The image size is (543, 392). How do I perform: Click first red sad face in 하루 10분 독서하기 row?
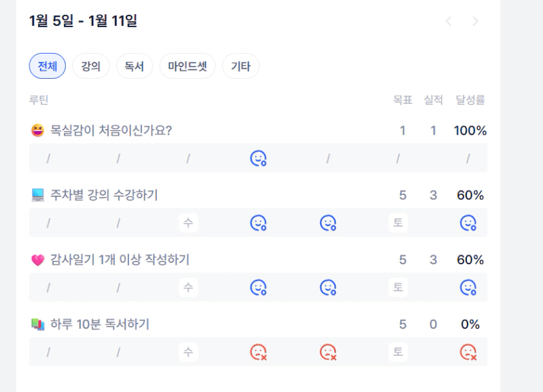[258, 352]
